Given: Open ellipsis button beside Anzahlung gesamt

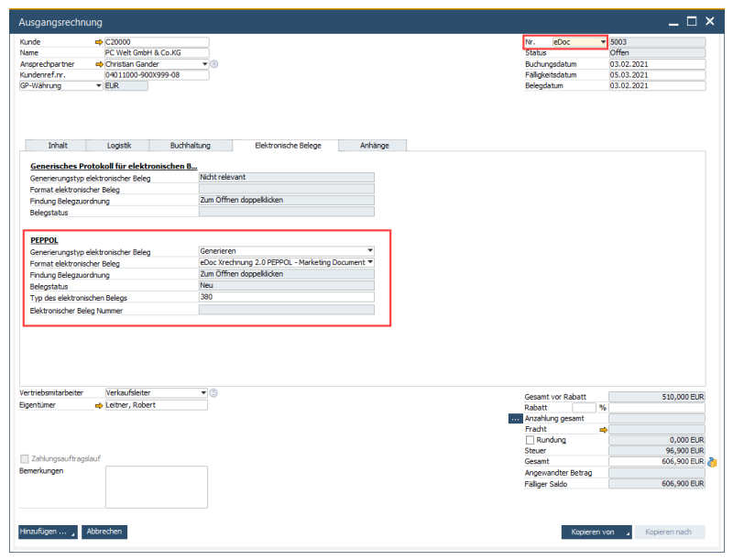Looking at the screenshot, I should [515, 419].
